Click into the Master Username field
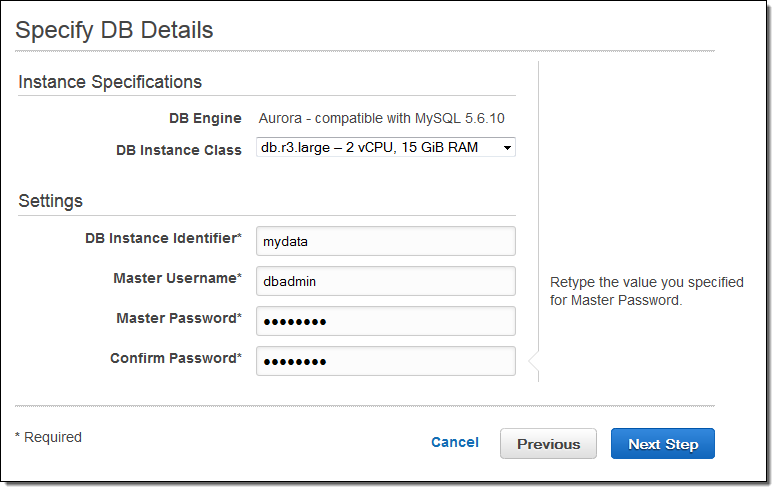777x492 pixels. tap(385, 281)
